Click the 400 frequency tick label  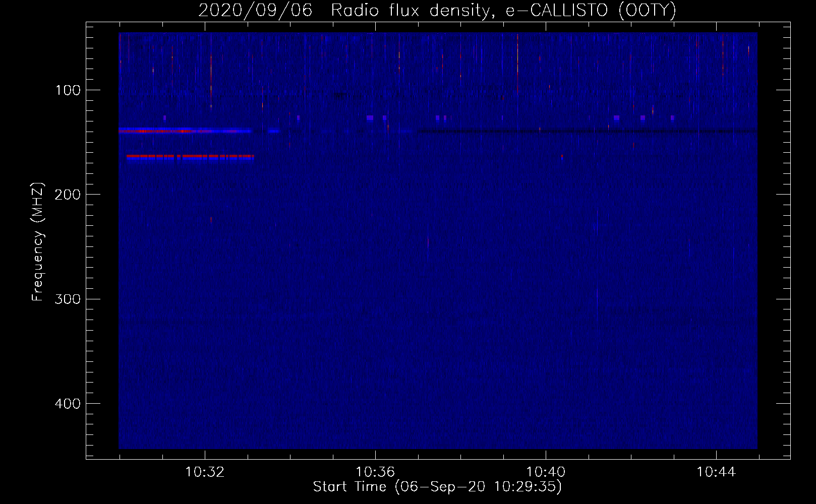(68, 404)
